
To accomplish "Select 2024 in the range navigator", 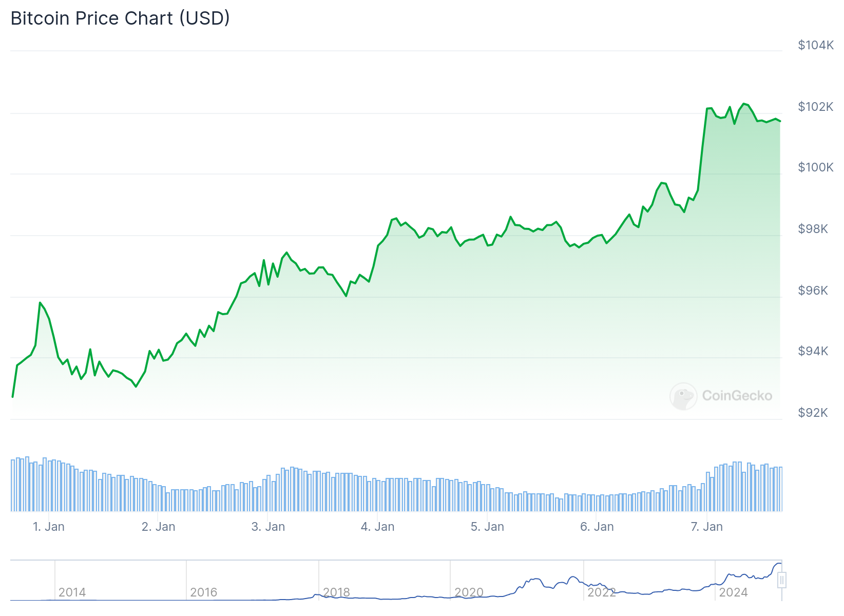I will click(733, 592).
